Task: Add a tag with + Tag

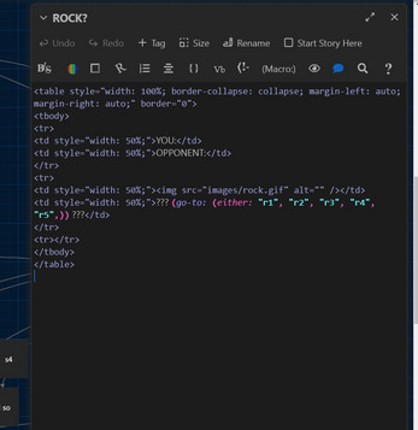Action: [152, 43]
